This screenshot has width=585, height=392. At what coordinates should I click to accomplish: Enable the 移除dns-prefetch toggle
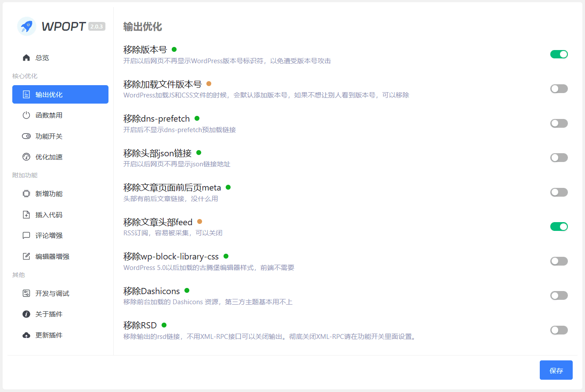tap(559, 123)
